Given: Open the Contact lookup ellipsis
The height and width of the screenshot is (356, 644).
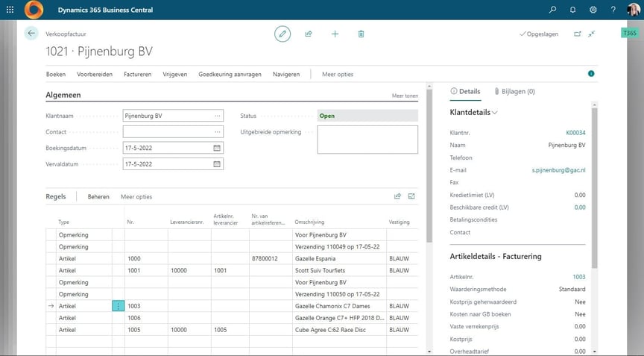Looking at the screenshot, I should point(217,132).
